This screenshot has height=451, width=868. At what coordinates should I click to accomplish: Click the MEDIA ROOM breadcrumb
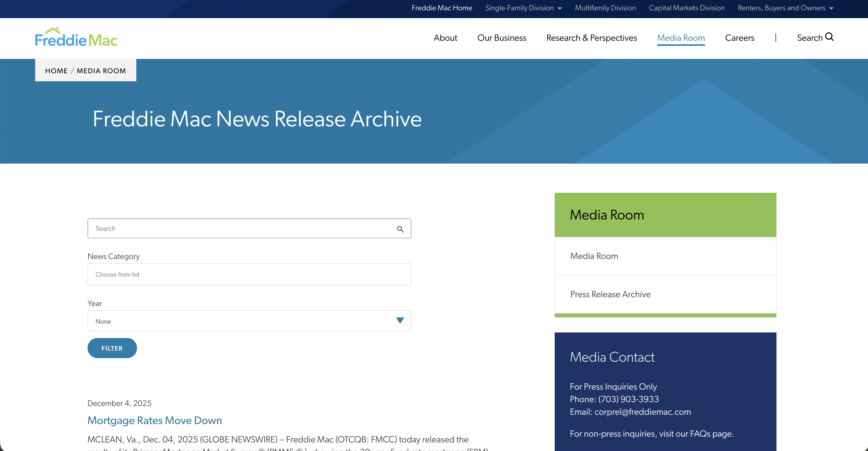tap(101, 71)
